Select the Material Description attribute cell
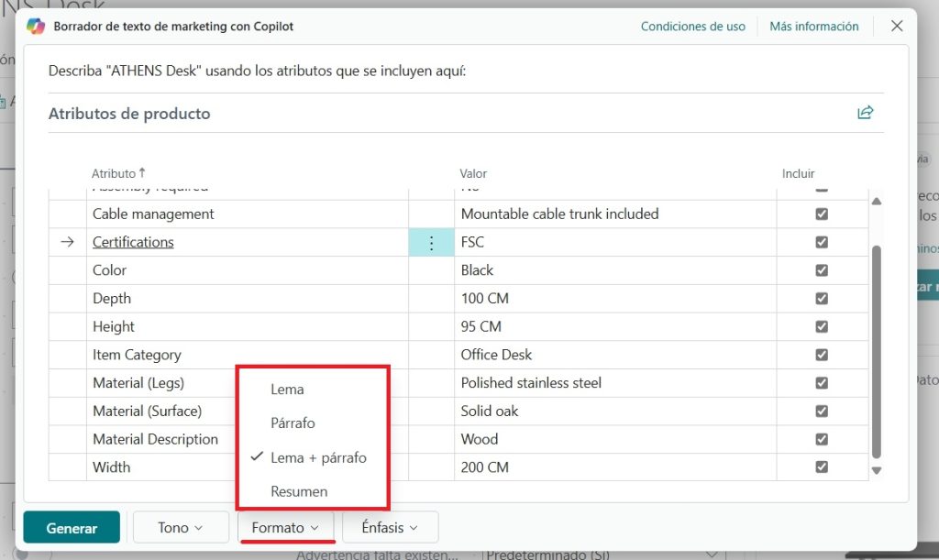 (161, 439)
